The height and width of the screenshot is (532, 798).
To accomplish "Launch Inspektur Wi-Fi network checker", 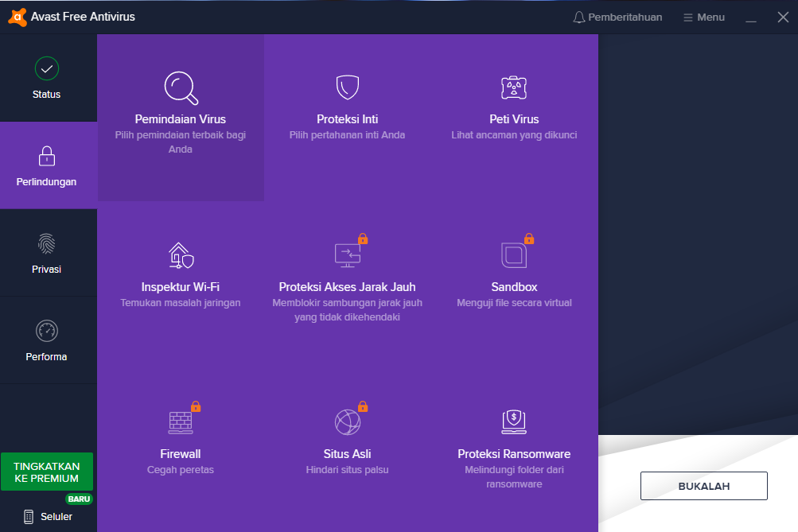I will click(x=181, y=254).
